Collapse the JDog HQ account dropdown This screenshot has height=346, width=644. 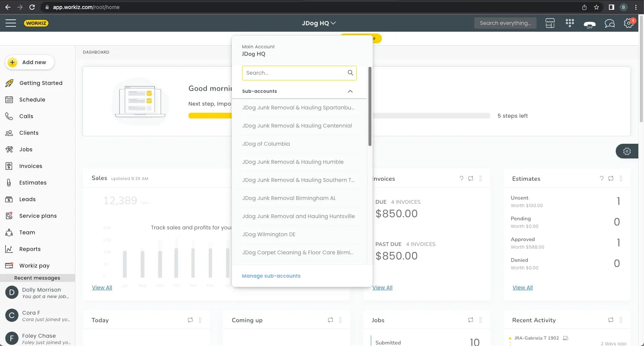point(319,23)
